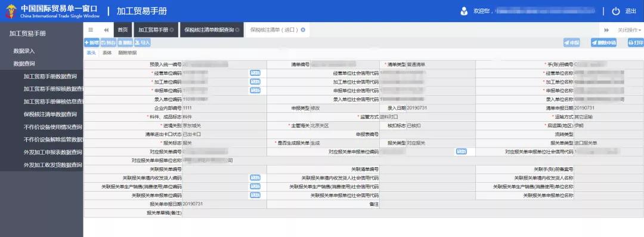Click the 加工贸易手册 sidebar header

tap(27, 34)
